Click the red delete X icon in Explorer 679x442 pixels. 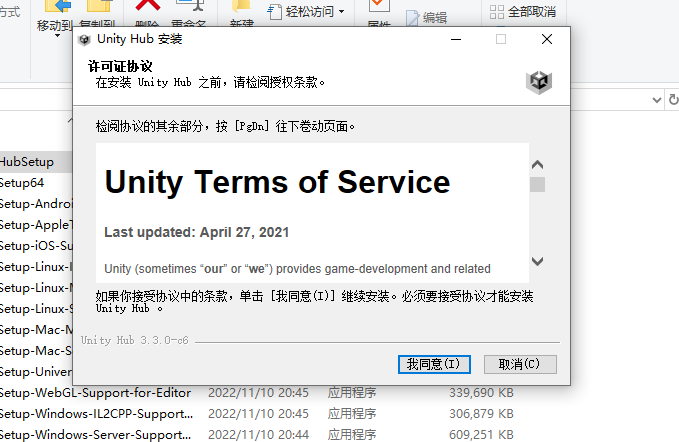[x=148, y=4]
